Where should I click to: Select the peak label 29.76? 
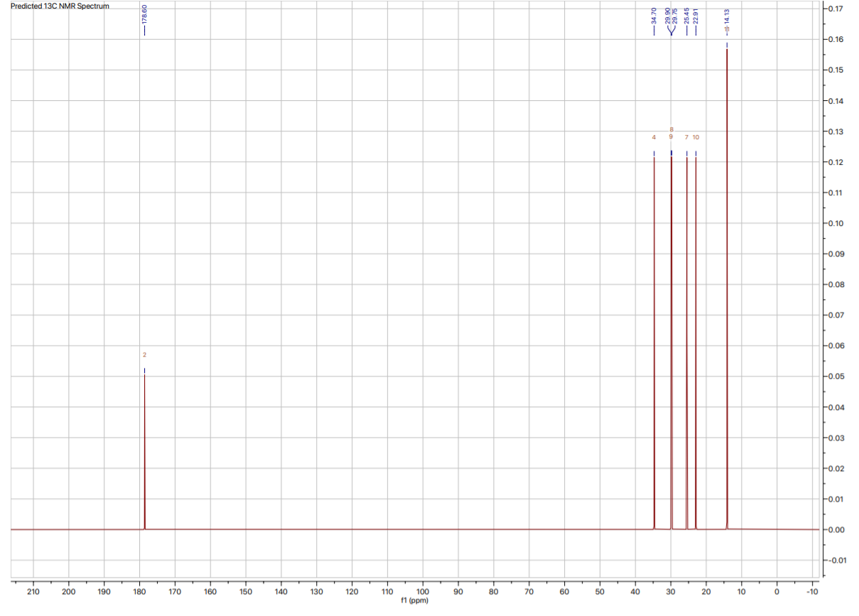[674, 16]
